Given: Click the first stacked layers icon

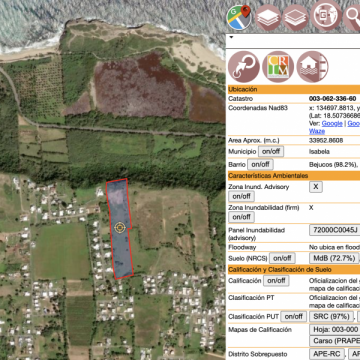Looking at the screenshot, I should [268, 18].
